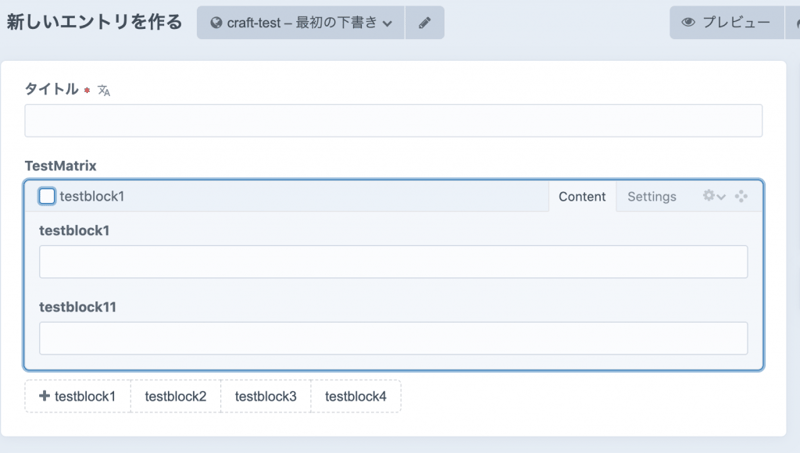Viewport: 800px width, 453px height.
Task: Click the block reorder move handle icon
Action: (741, 196)
